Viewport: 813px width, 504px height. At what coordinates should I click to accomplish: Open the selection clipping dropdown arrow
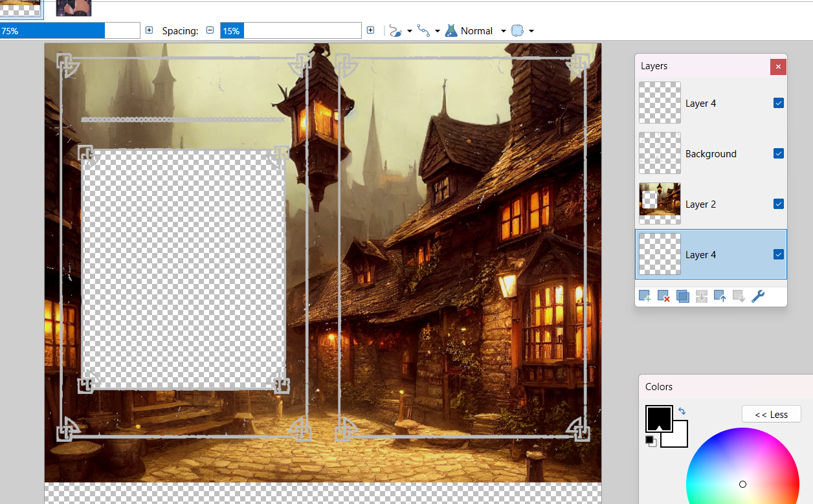(531, 31)
